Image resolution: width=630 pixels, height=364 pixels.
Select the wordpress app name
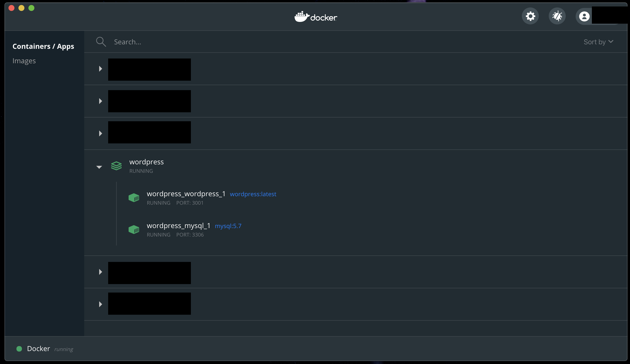pyautogui.click(x=147, y=162)
